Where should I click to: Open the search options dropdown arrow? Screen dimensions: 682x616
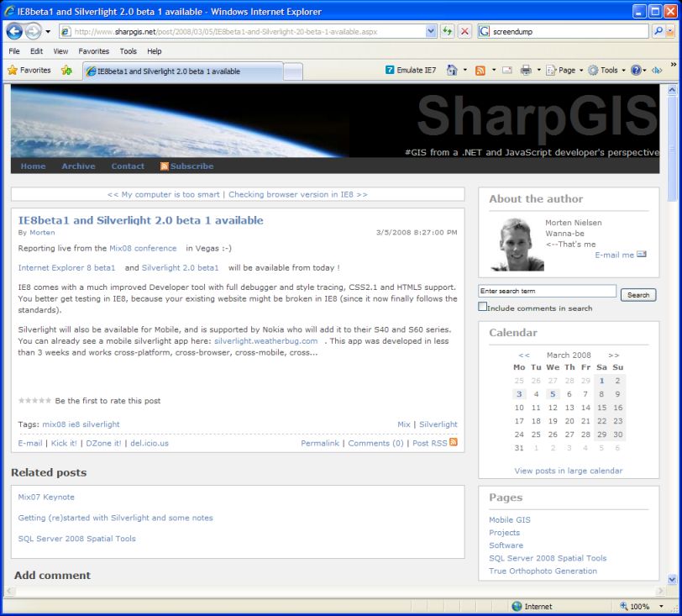[670, 31]
